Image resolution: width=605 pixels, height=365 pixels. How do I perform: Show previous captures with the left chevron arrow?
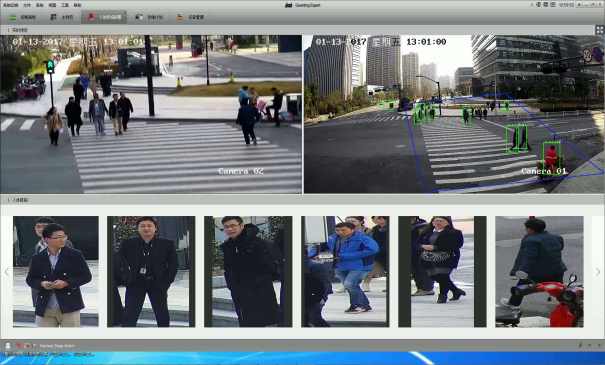click(x=7, y=272)
